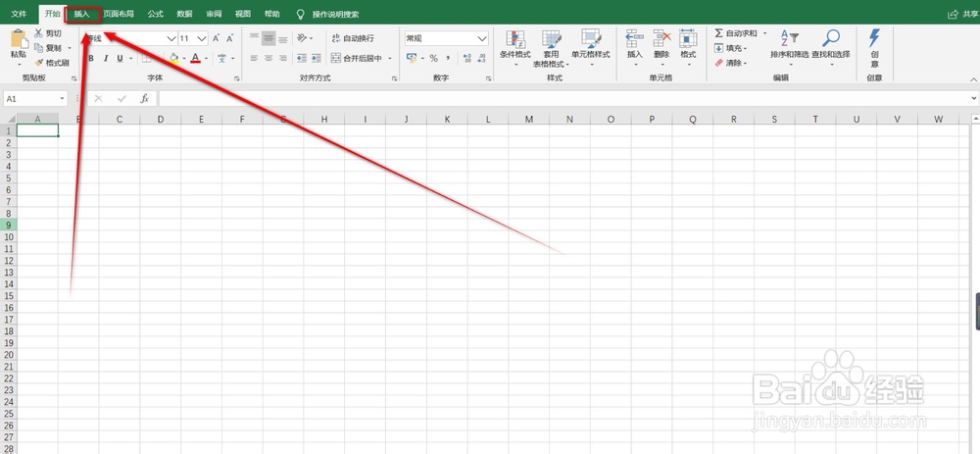This screenshot has width=980, height=454.
Task: Click the phonetic guide (wén 文) icon
Action: [x=221, y=58]
